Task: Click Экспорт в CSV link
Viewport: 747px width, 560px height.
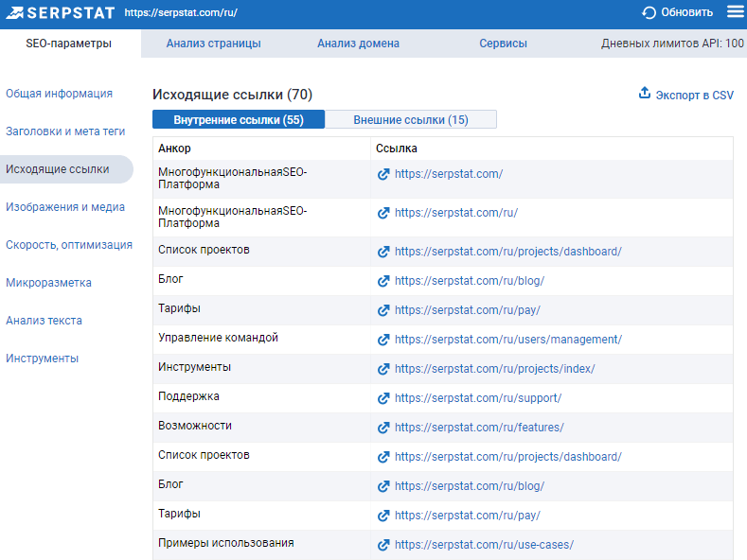Action: (x=695, y=96)
